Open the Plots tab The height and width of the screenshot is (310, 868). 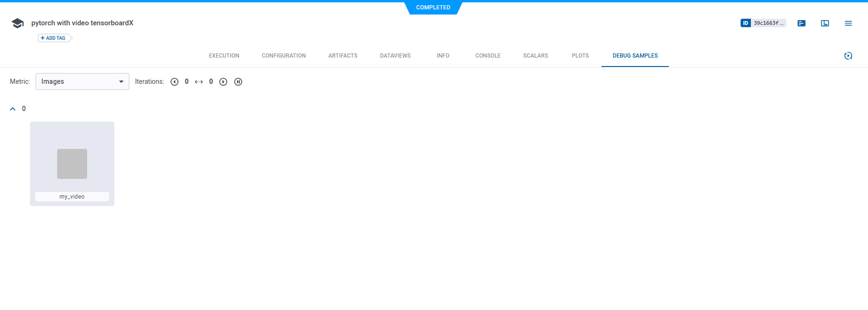pyautogui.click(x=580, y=56)
